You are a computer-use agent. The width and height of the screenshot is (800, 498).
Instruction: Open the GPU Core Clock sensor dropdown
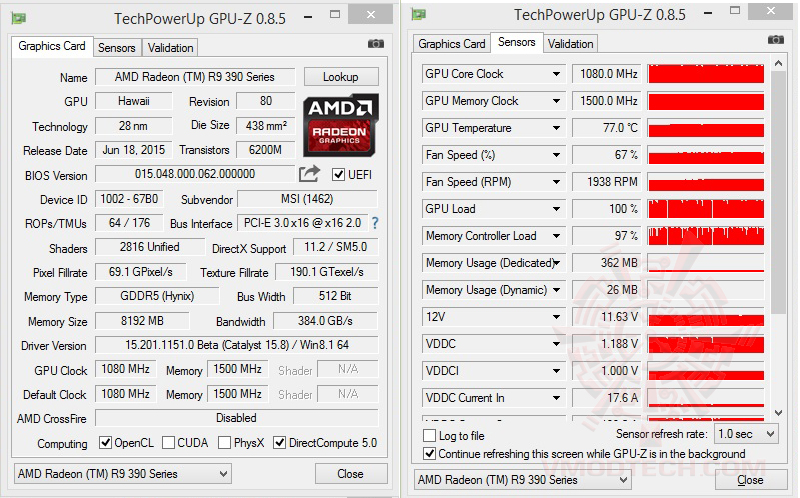point(556,74)
